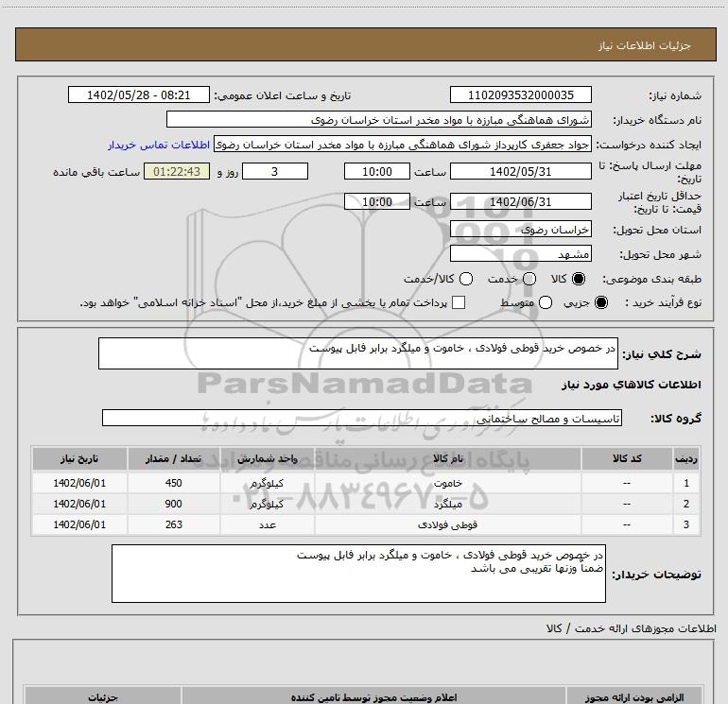
Task: Click the الزامی بودن ارائه مجوز column header
Action: coord(633,697)
